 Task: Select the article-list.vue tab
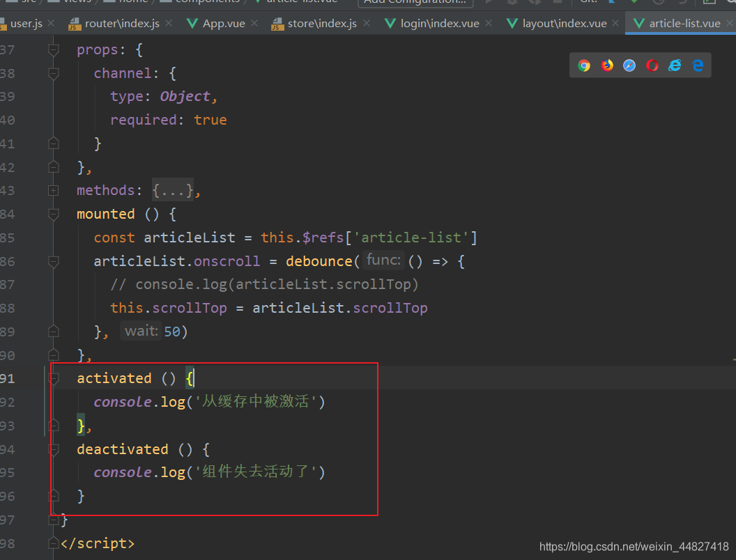point(685,24)
